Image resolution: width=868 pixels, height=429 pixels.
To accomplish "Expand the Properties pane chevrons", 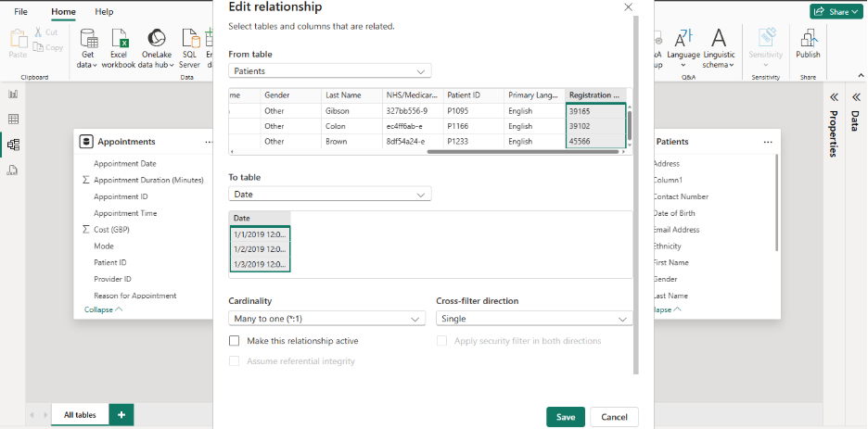I will [x=834, y=98].
